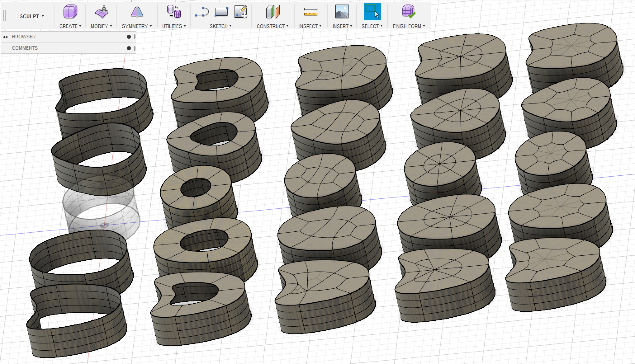Open the FINISH FORM menu dropdown
Viewport: 635px width, 364px height.
click(x=409, y=26)
